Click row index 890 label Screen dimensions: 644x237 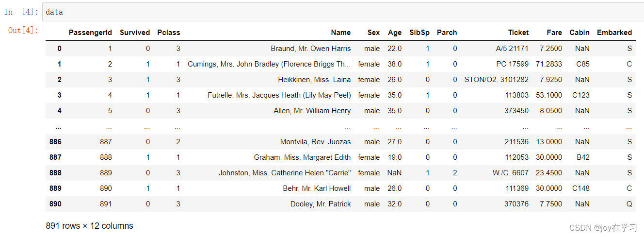pyautogui.click(x=55, y=204)
